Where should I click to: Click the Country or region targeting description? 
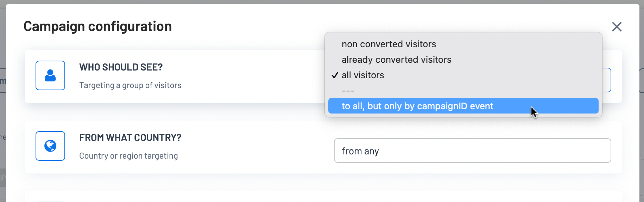[128, 156]
